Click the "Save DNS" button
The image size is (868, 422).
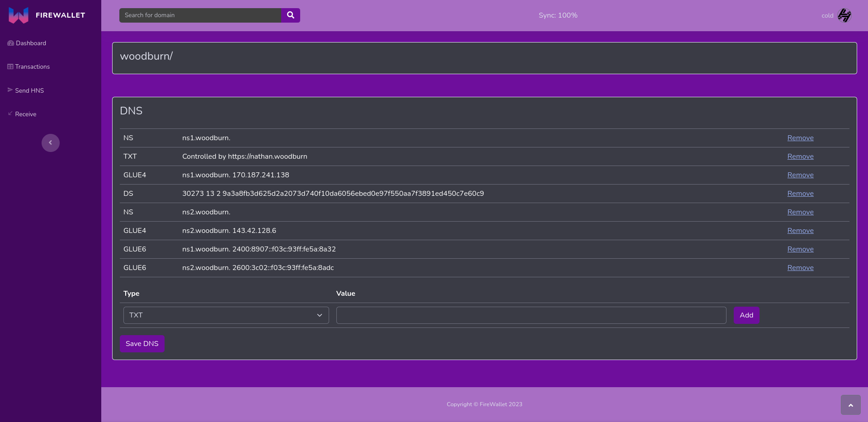point(142,344)
